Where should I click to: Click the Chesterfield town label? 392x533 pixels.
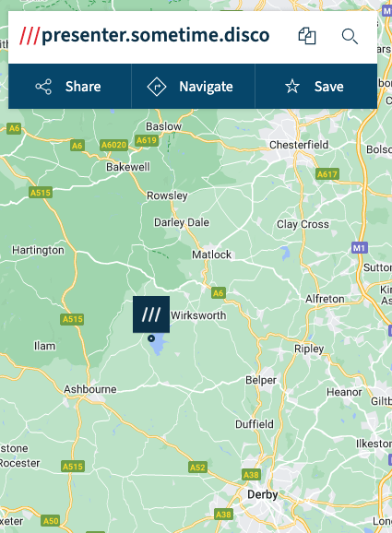tap(299, 145)
